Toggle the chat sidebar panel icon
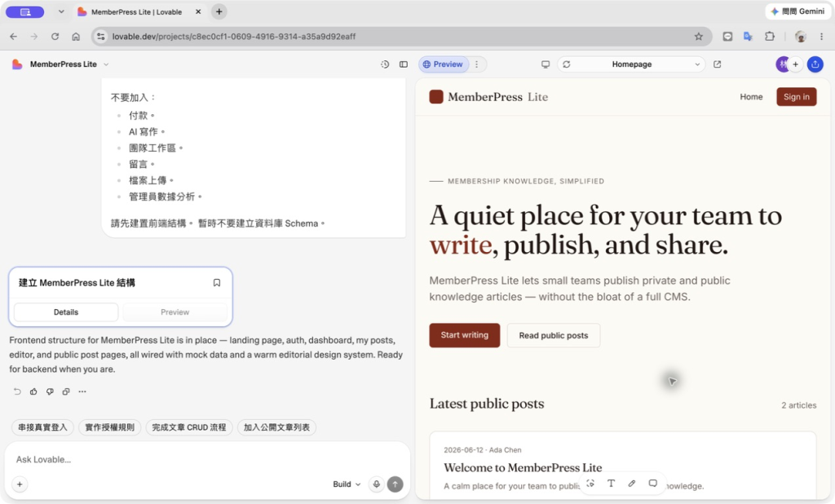This screenshot has height=504, width=835. tap(403, 64)
